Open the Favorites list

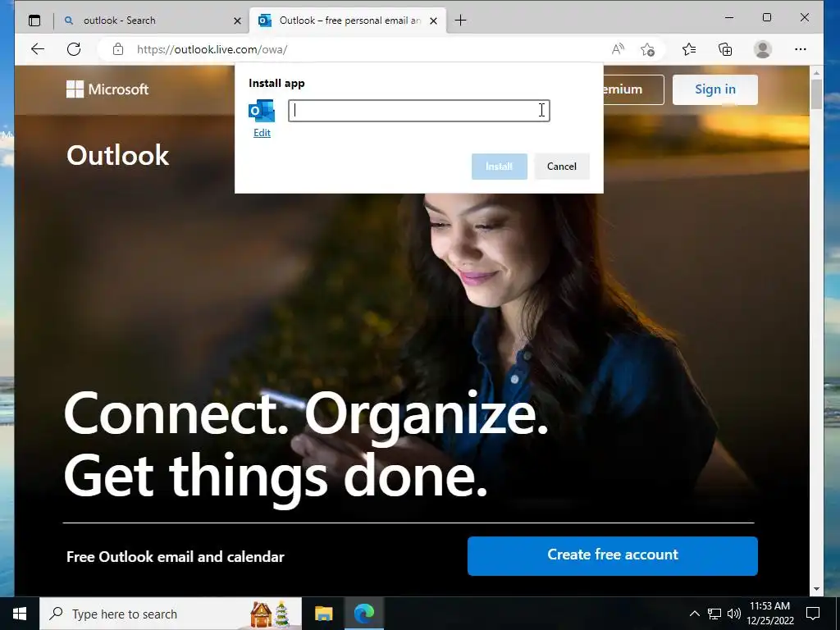(x=689, y=49)
